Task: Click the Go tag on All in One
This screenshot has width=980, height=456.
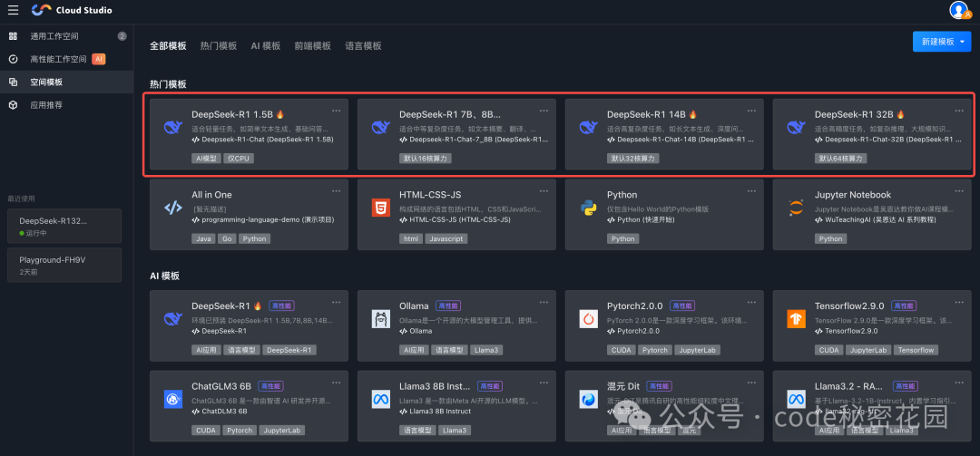Action: [x=226, y=238]
